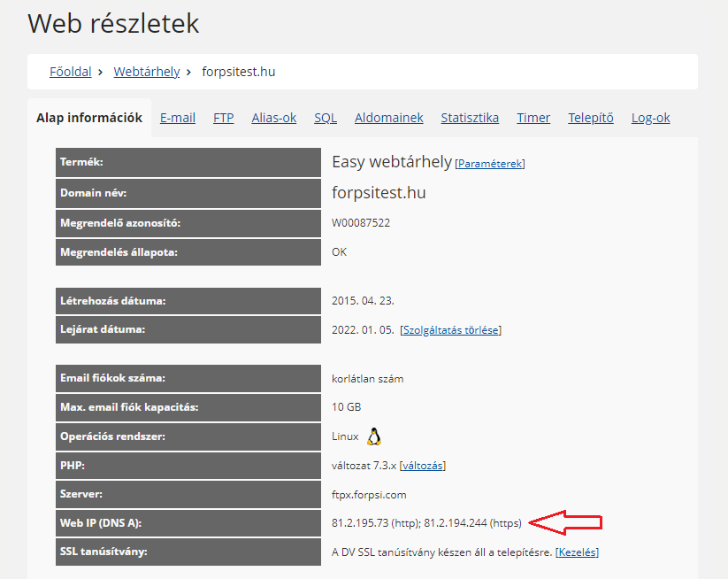Click the Lejárat dátuma label
Screen dimensions: 728x579
point(103,329)
